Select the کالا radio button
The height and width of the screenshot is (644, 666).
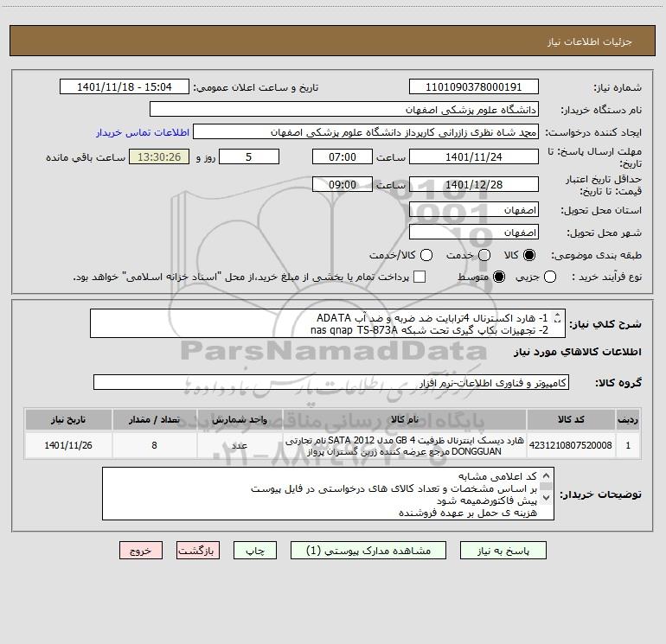(529, 255)
